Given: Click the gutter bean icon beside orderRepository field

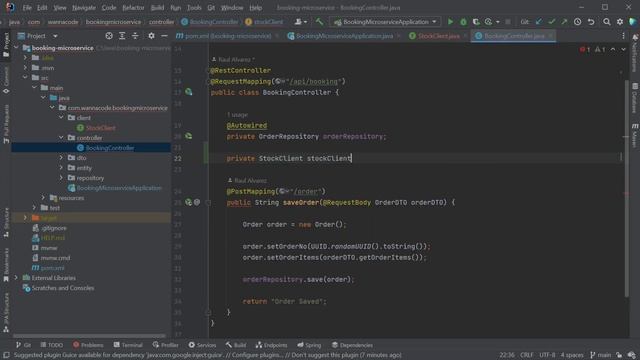Looking at the screenshot, I should pyautogui.click(x=189, y=136).
